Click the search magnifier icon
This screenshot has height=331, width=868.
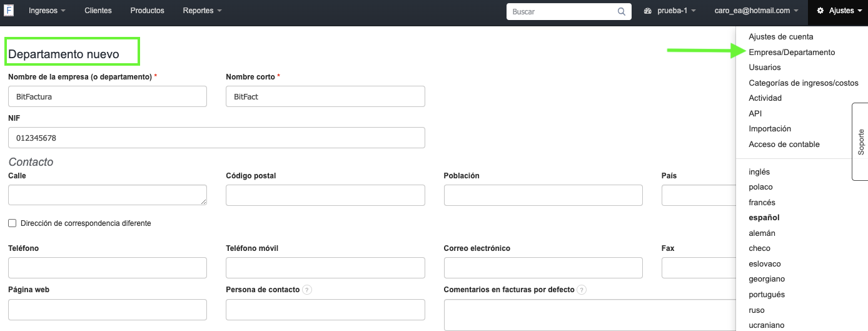pyautogui.click(x=621, y=11)
